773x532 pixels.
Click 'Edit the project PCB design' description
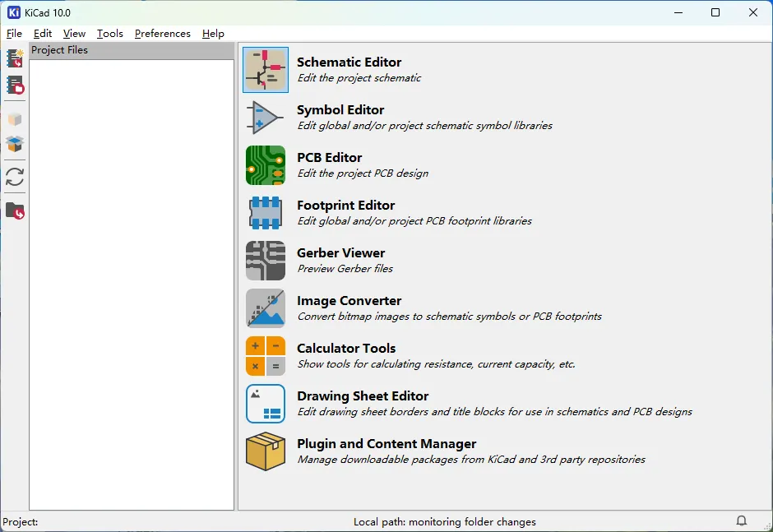363,173
